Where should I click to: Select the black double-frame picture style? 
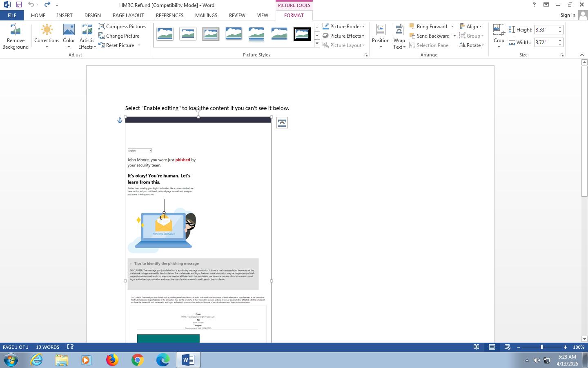click(x=302, y=34)
